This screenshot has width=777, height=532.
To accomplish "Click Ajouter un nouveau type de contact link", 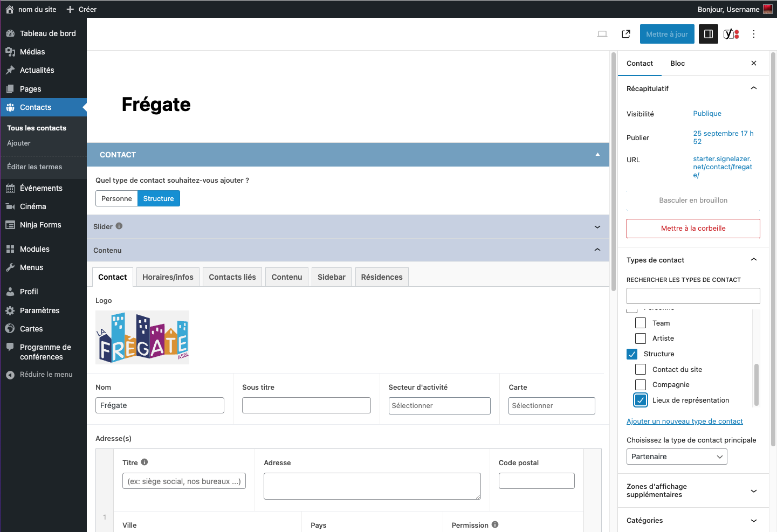I will click(x=684, y=422).
